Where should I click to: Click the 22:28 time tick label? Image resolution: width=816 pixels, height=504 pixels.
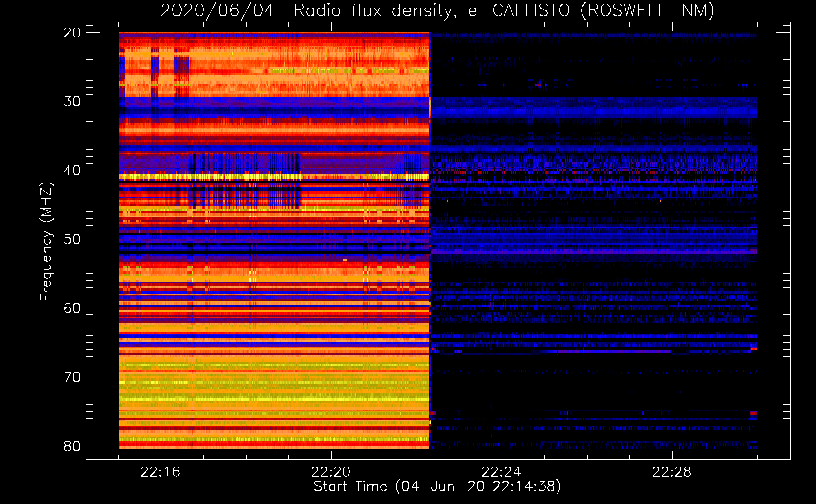point(672,472)
